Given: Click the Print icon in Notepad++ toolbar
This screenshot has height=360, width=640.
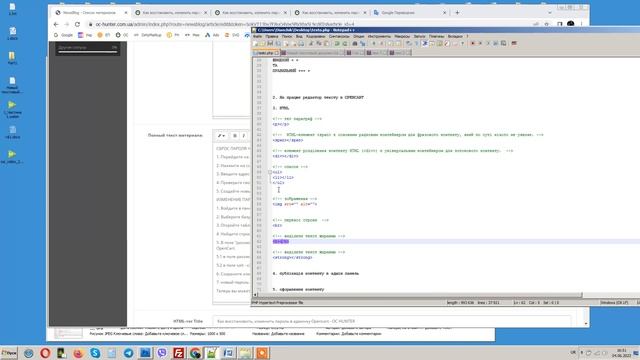Looking at the screenshot, I should pos(301,43).
